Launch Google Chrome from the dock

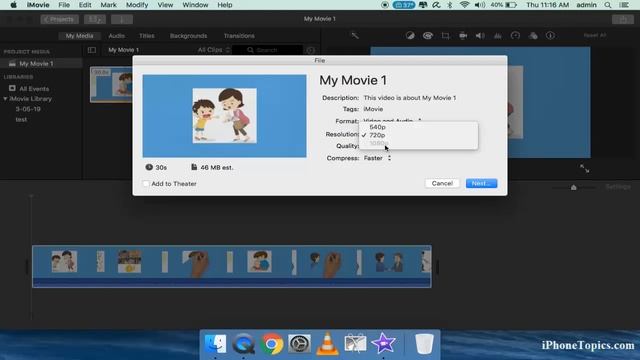click(x=271, y=344)
